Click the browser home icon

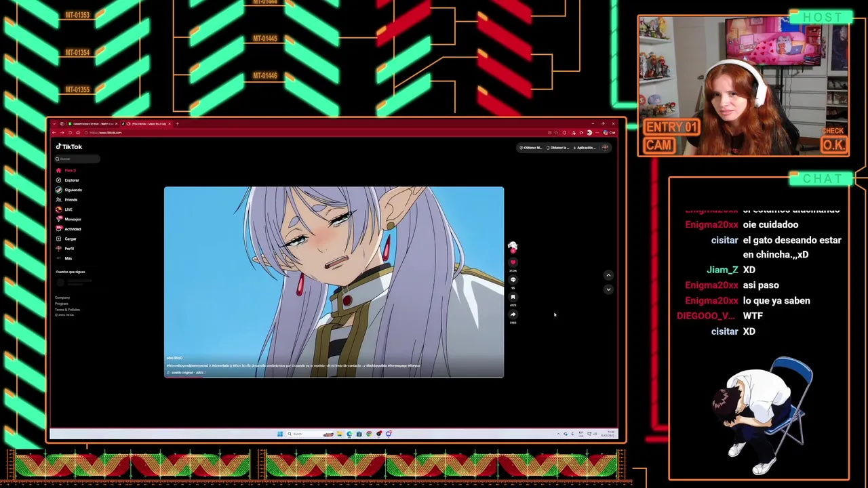click(78, 133)
